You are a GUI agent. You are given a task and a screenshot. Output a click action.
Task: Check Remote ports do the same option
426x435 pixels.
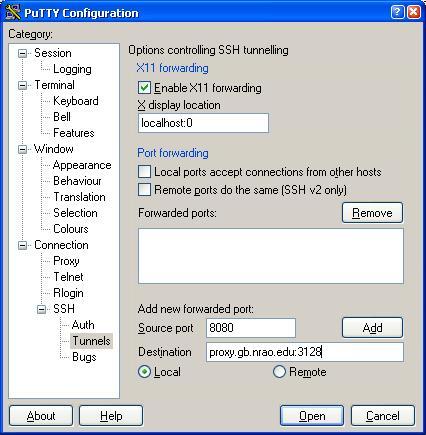click(144, 190)
